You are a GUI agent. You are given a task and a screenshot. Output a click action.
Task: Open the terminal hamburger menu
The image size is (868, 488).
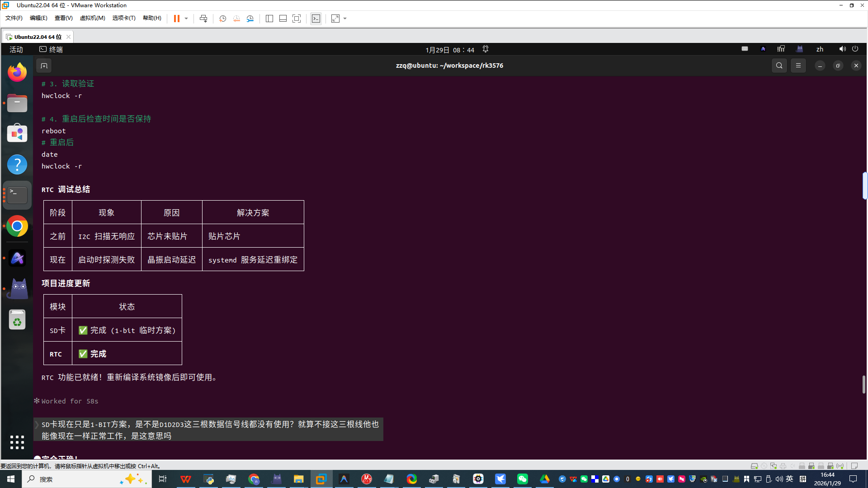[798, 66]
